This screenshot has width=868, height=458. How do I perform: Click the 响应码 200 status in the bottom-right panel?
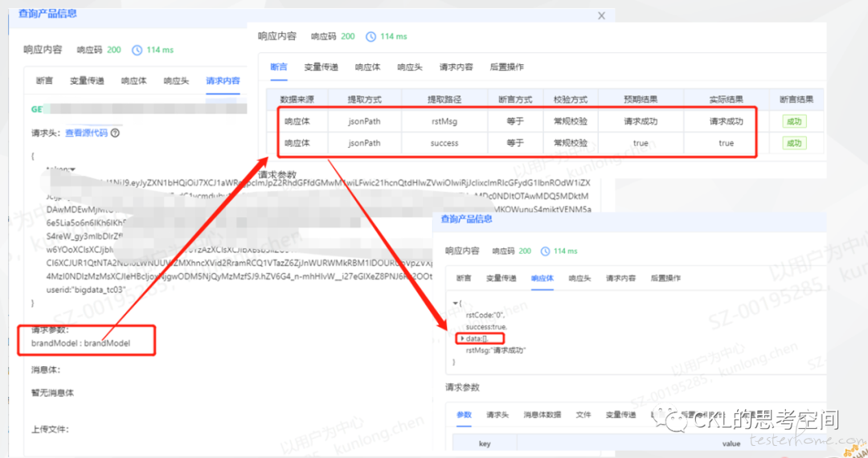click(511, 251)
